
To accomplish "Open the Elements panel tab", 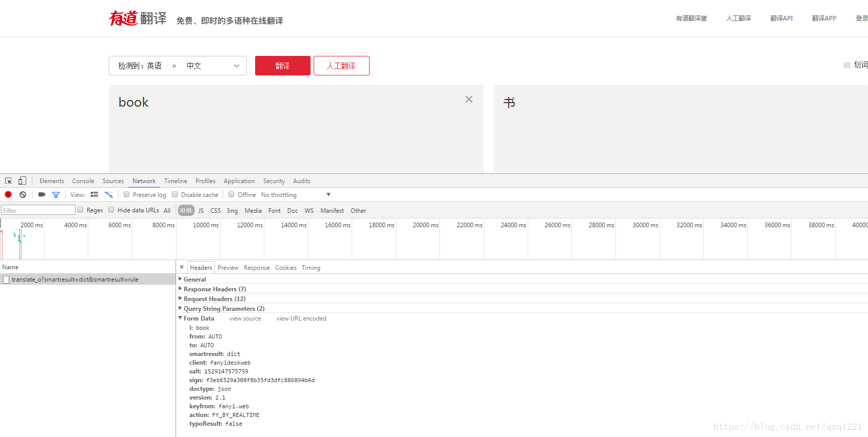I will (x=52, y=181).
